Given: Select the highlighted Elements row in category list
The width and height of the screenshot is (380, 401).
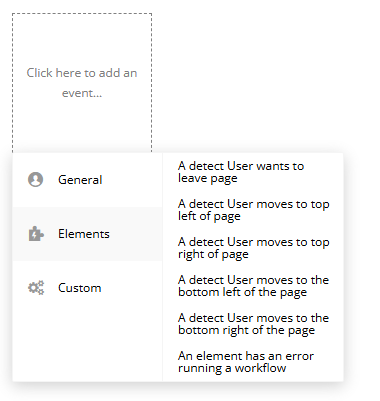Looking at the screenshot, I should (87, 234).
